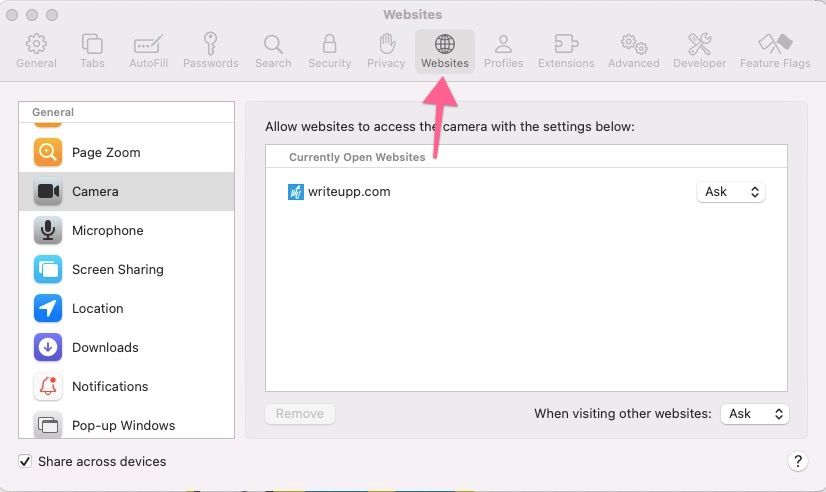Choose Screen Sharing in sidebar list
Viewport: 826px width, 492px height.
117,270
